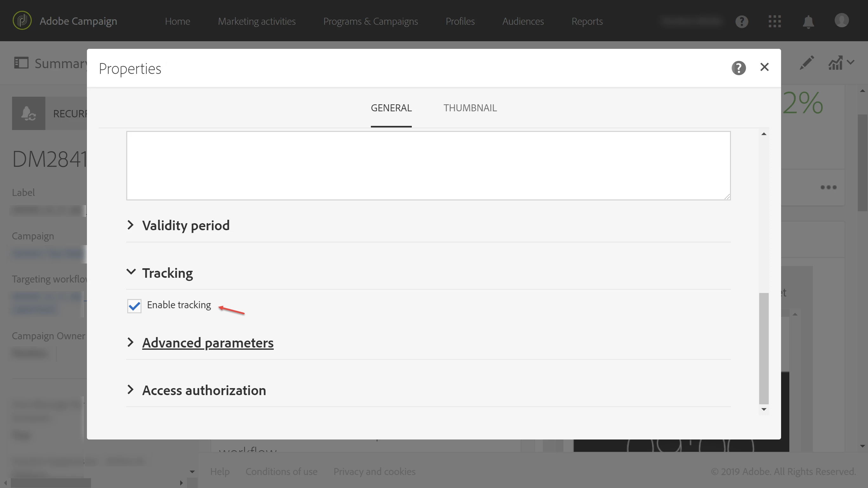Viewport: 868px width, 488px height.
Task: Open the apps grid launcher icon
Action: tap(775, 22)
